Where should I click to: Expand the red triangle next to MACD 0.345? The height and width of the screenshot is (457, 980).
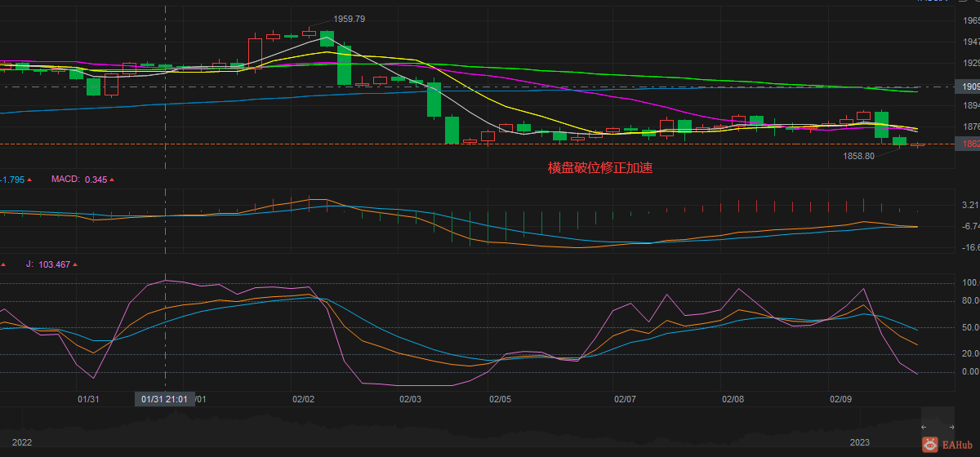tap(113, 180)
